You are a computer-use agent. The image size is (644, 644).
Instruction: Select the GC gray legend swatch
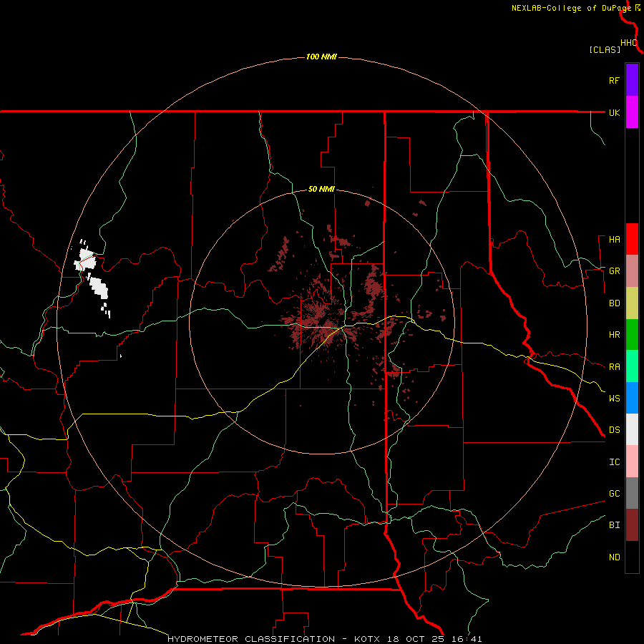632,493
